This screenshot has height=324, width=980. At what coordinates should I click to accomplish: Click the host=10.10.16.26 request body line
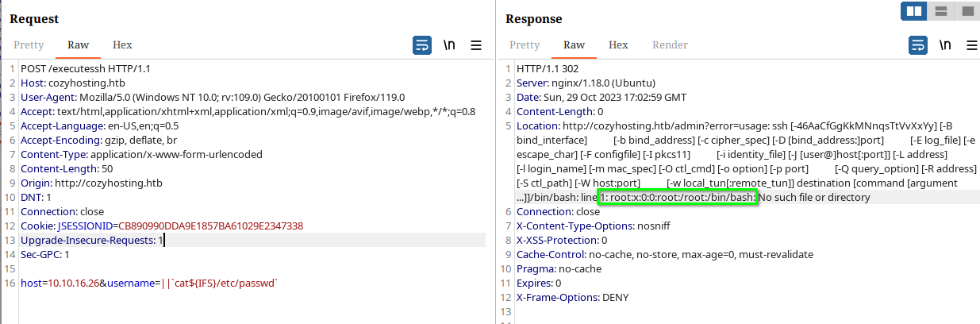point(149,283)
